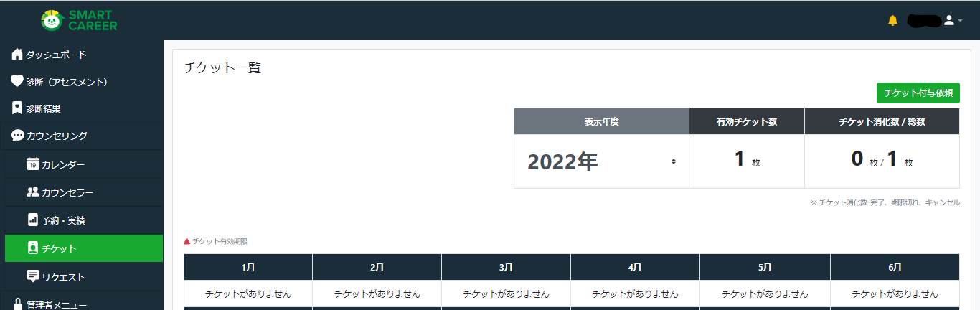Click the calendar icon beside カレンダー

(x=32, y=164)
